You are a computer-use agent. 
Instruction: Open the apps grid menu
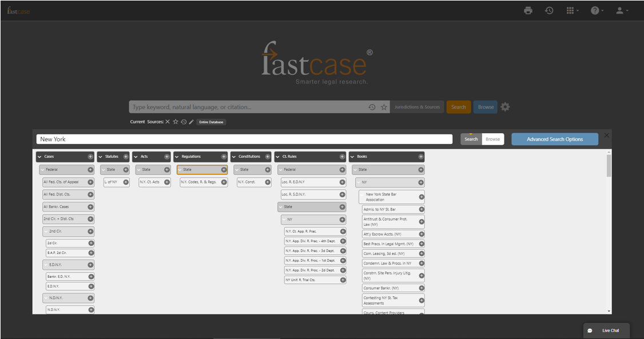[571, 10]
